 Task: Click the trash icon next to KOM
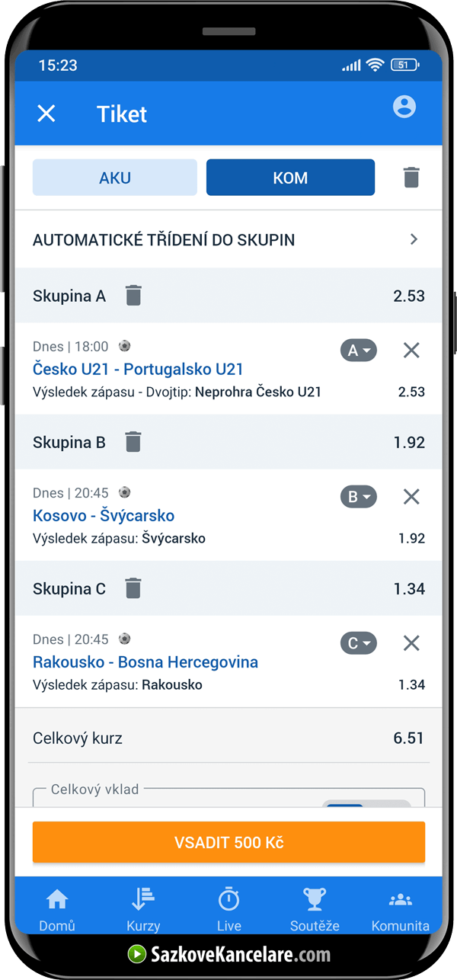pos(411,177)
